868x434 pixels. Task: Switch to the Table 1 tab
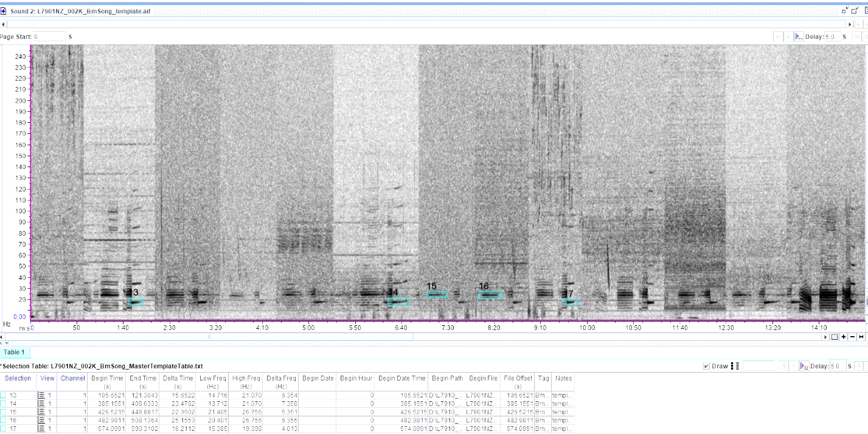pyautogui.click(x=14, y=352)
